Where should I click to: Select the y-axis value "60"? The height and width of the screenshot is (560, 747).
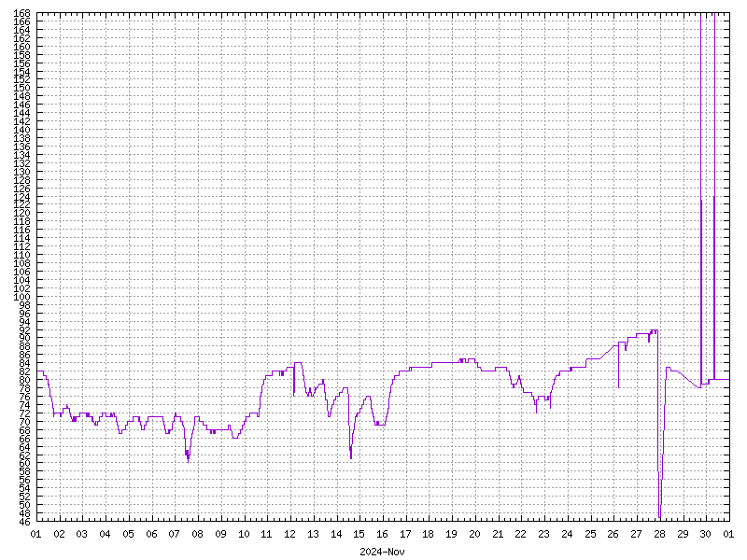25,463
